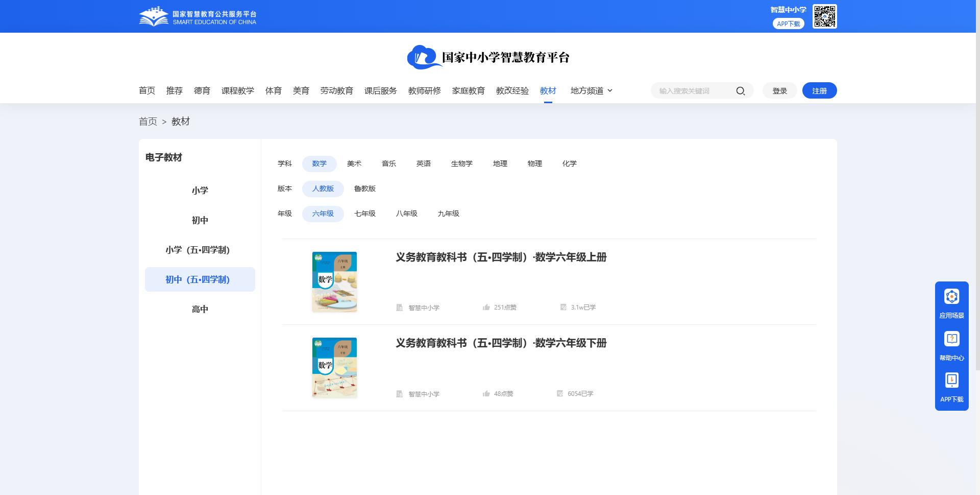
Task: Click the 点赞 icon on 数学六年级下册
Action: [485, 393]
